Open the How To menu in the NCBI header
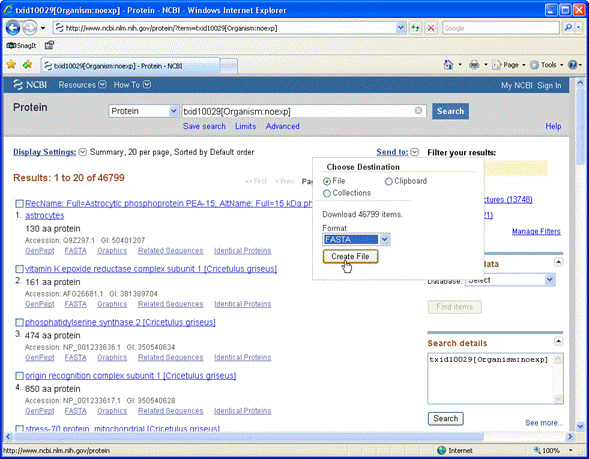The width and height of the screenshot is (589, 459). 132,85
